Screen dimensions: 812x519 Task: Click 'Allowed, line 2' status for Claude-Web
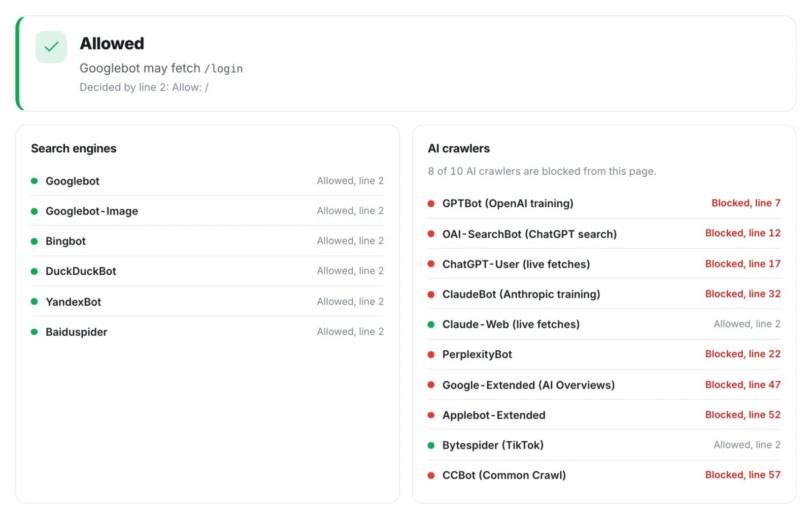(x=747, y=324)
